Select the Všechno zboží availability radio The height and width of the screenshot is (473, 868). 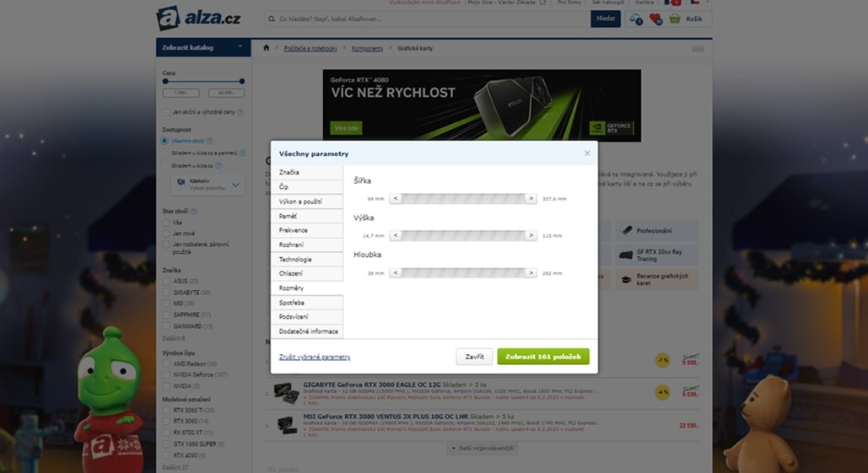pos(165,141)
